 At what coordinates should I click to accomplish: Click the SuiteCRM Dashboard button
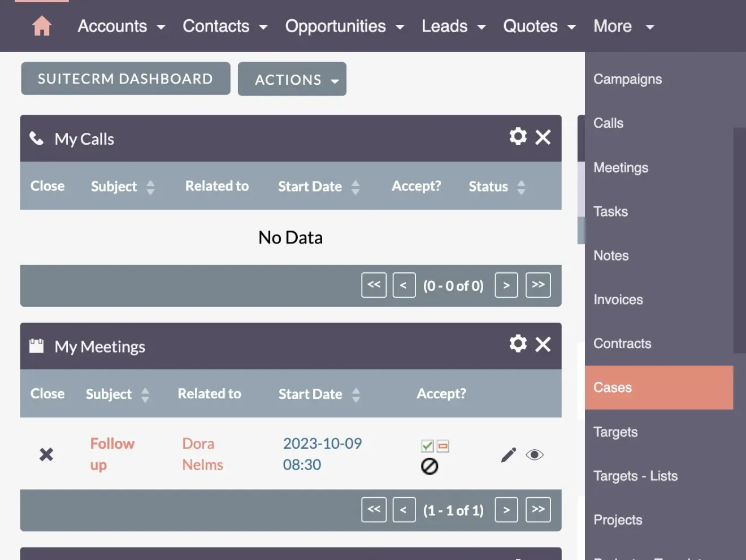[x=125, y=79]
